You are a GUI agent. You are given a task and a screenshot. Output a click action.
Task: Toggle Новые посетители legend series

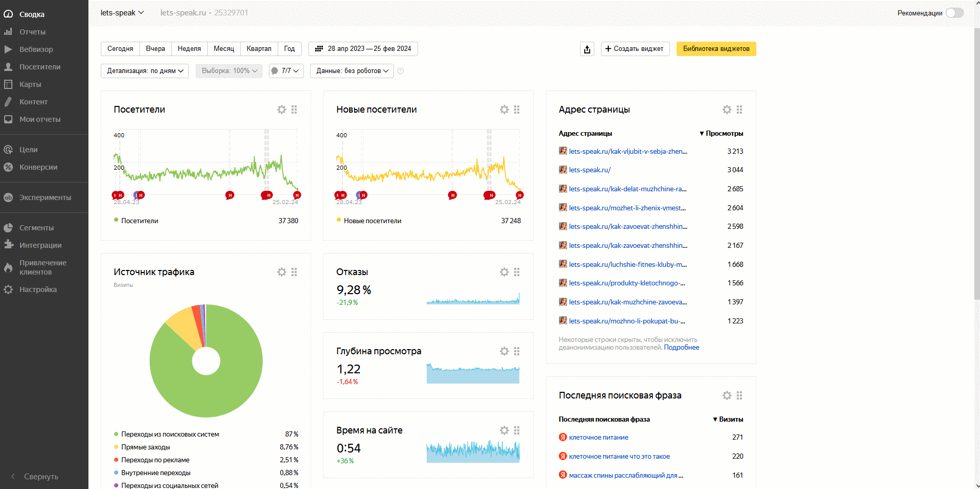[372, 221]
